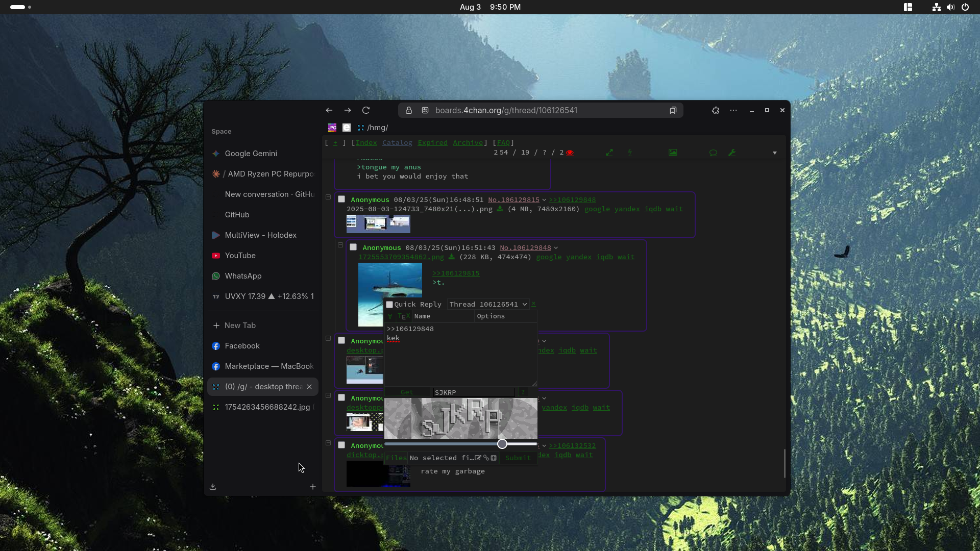
Task: Click the link URL icon in file row
Action: click(x=486, y=458)
